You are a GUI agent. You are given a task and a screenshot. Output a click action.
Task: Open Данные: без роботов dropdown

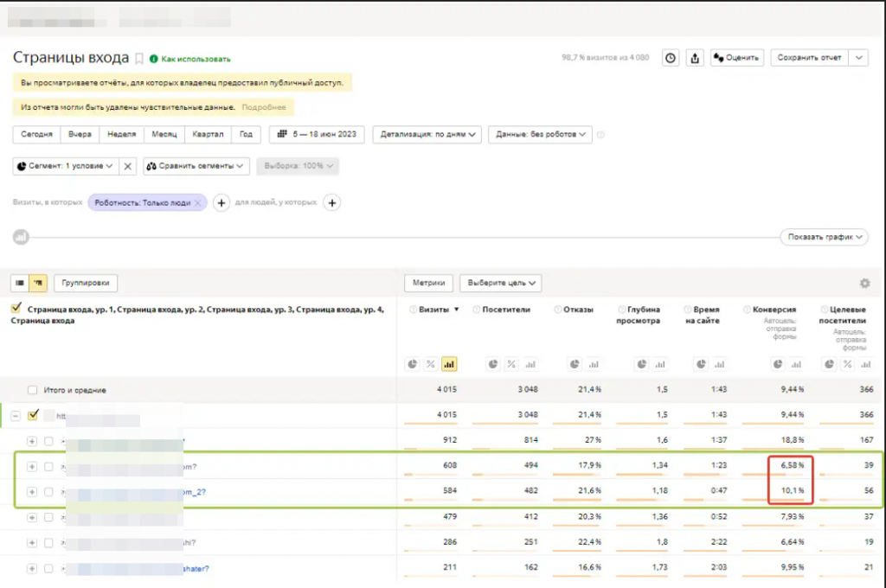pyautogui.click(x=540, y=134)
